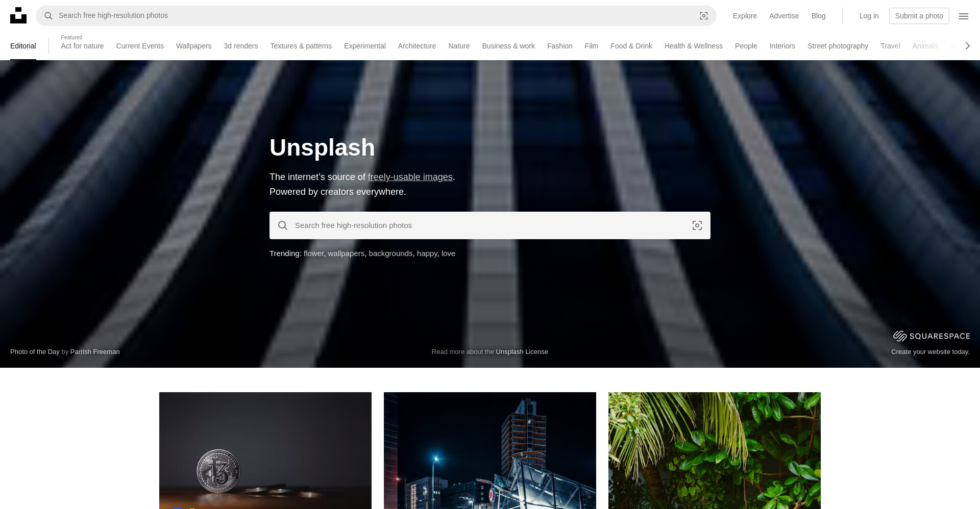Click the Unsplash logo home icon

click(18, 15)
